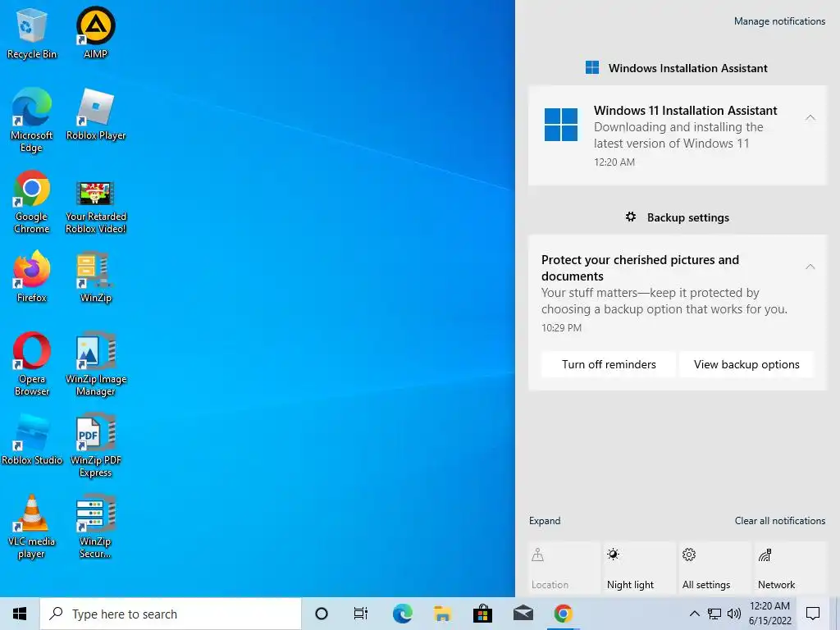Image resolution: width=840 pixels, height=630 pixels.
Task: Switch to Chrome in the taskbar
Action: (563, 614)
